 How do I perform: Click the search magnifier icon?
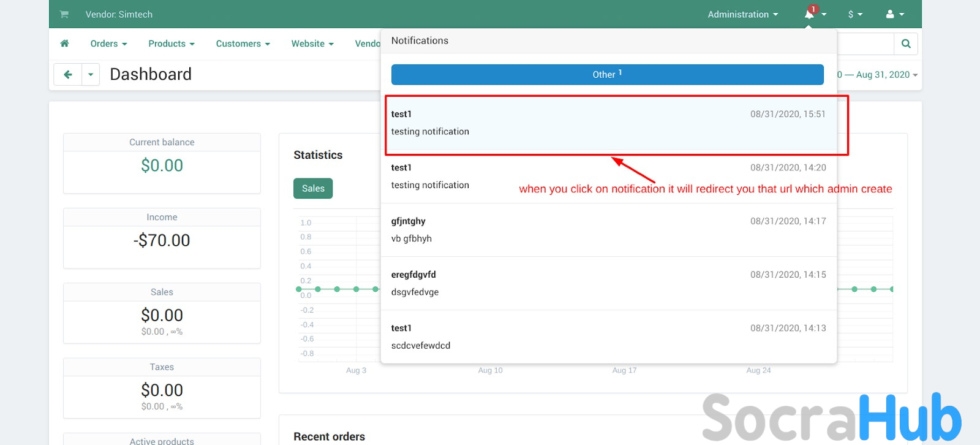(906, 44)
